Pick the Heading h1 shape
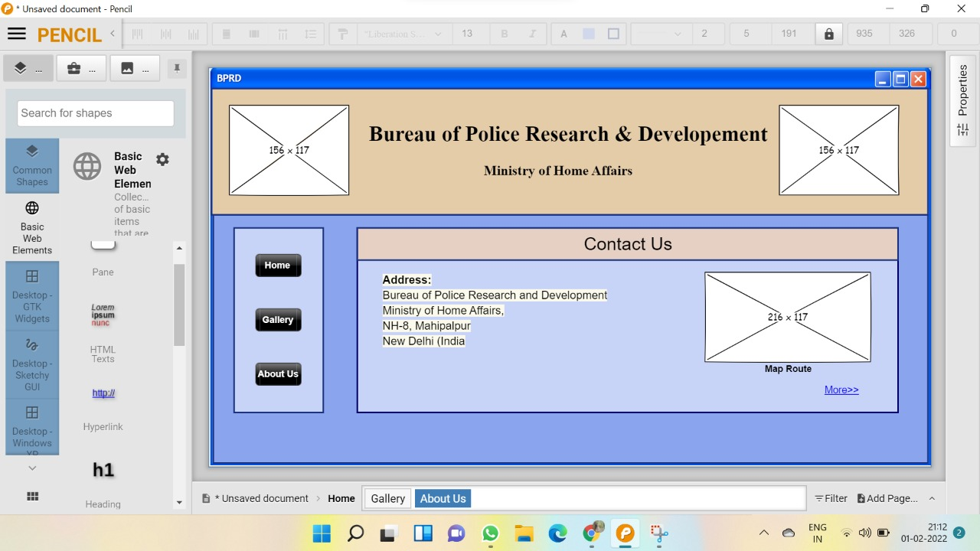The image size is (980, 551). click(x=103, y=482)
